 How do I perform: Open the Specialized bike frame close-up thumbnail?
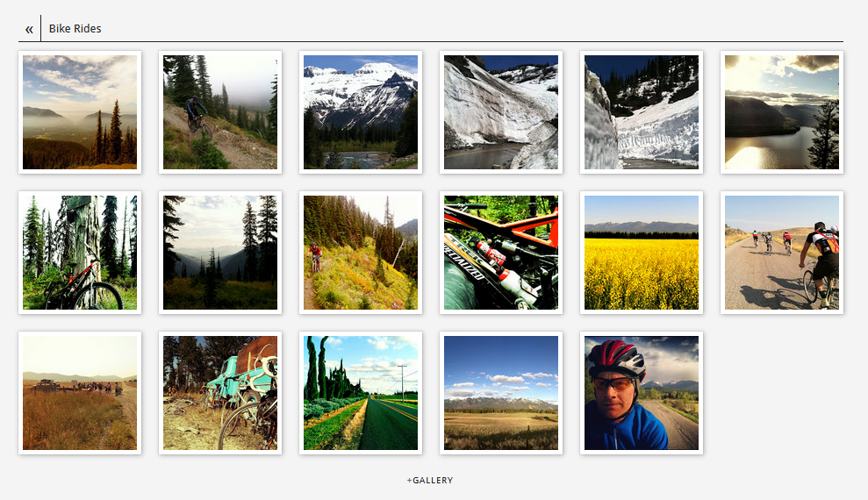(x=501, y=253)
